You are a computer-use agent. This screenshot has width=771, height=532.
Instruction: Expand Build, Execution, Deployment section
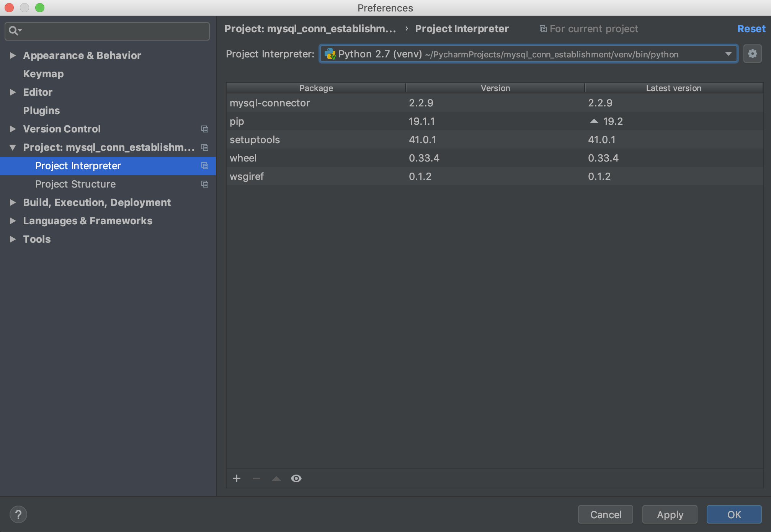click(13, 202)
